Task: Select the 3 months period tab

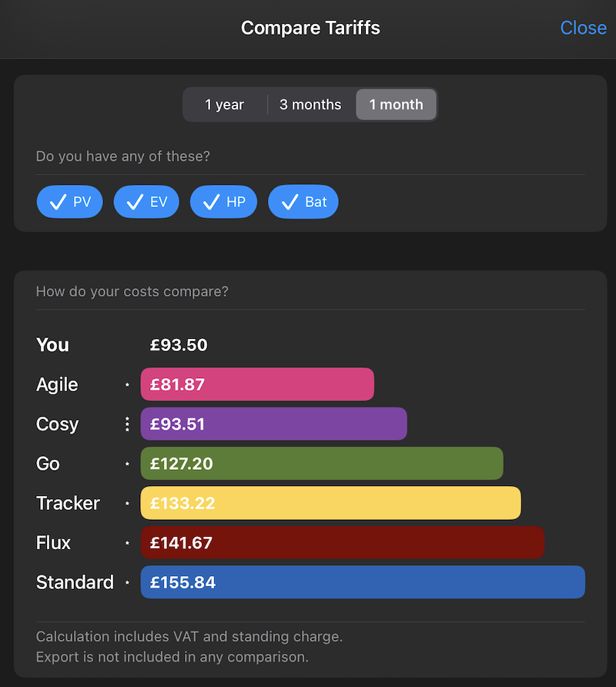Action: (x=310, y=105)
